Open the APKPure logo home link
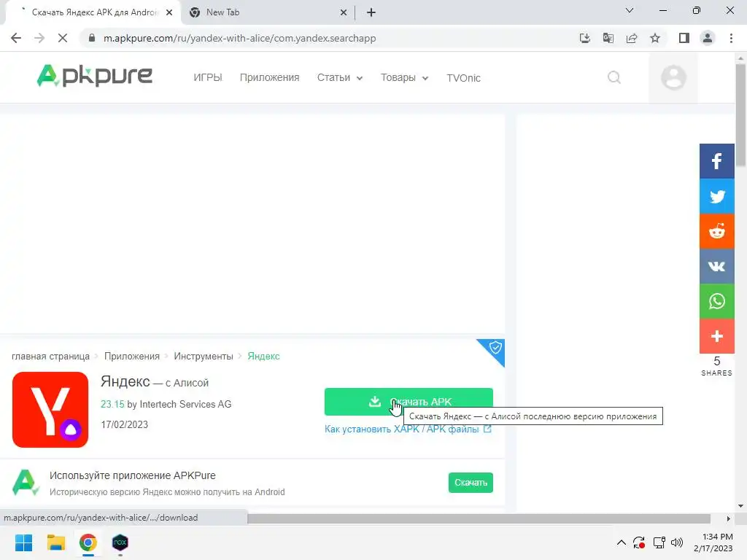This screenshot has width=747, height=560. 94,76
